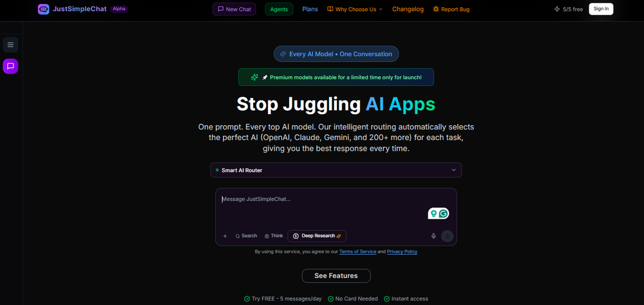Viewport: 644px width, 305px height.
Task: Click the Grammarly G icon in message box
Action: pyautogui.click(x=443, y=213)
